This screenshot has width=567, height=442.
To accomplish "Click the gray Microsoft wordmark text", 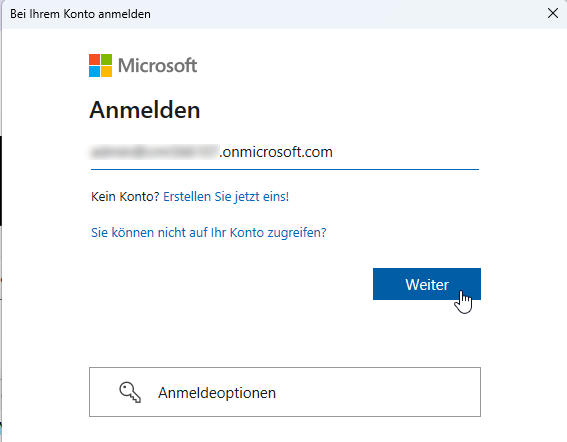I will 157,66.
